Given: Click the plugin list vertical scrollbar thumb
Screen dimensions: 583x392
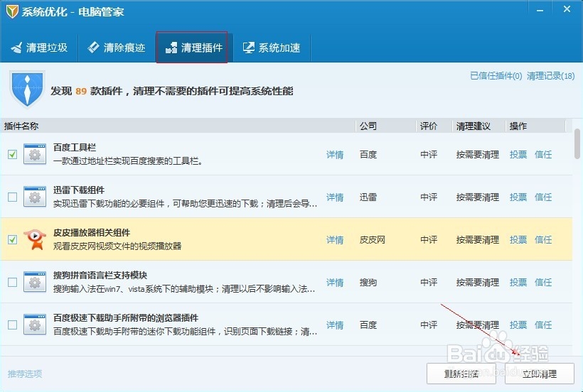Looking at the screenshot, I should click(x=577, y=143).
